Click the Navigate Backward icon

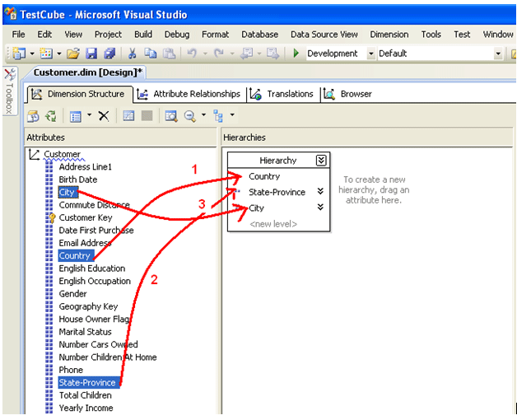point(247,54)
